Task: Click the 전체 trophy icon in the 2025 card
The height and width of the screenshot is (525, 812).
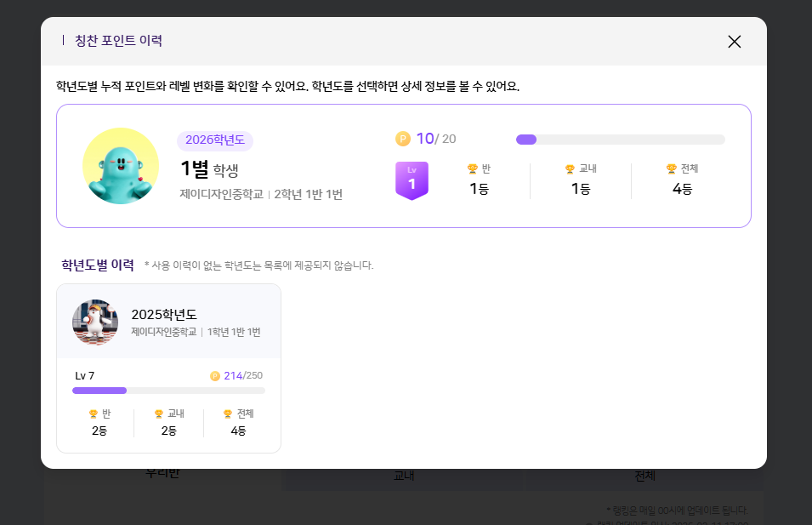Action: click(x=228, y=414)
